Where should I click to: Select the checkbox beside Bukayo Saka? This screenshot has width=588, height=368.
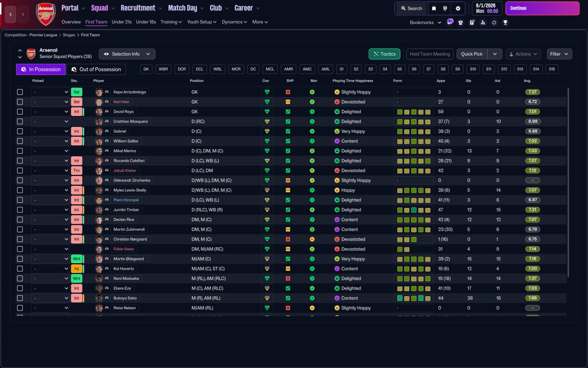20,298
